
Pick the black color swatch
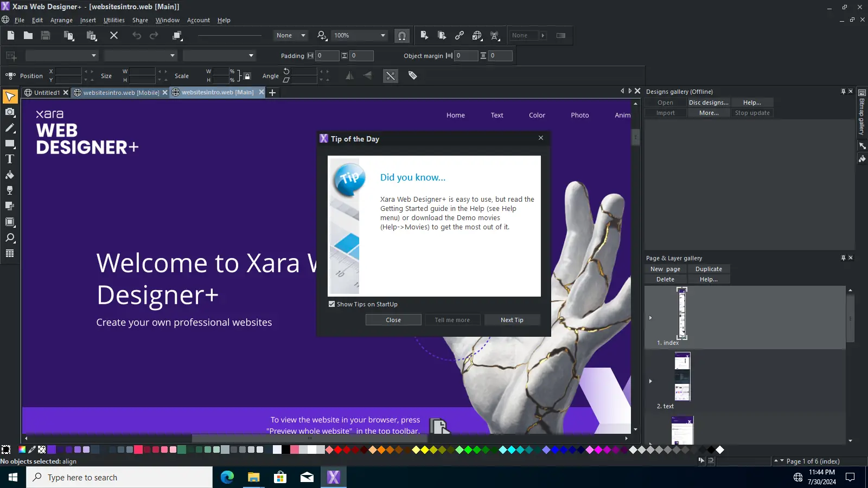click(285, 450)
